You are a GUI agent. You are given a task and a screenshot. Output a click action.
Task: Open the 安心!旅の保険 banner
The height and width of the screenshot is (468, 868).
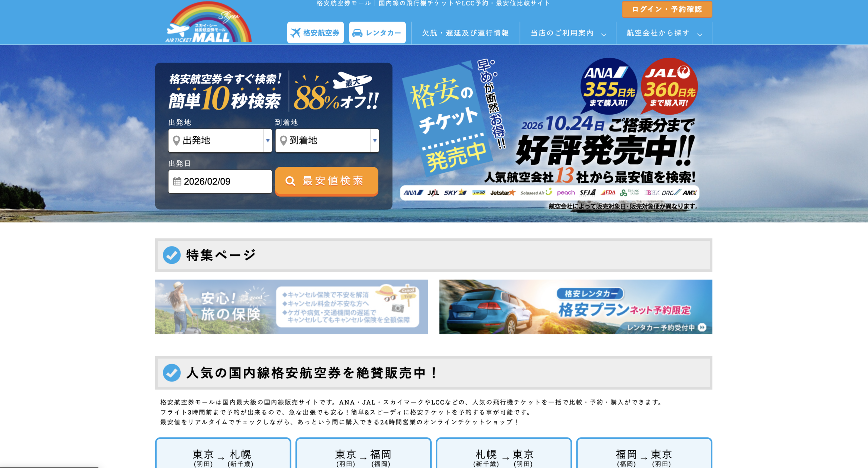click(x=291, y=307)
